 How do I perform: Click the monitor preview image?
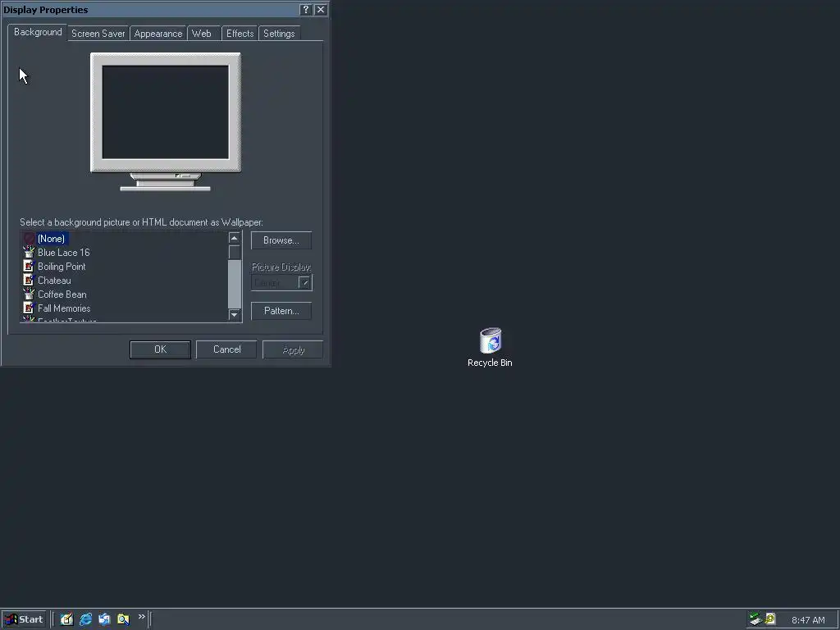[x=166, y=121]
